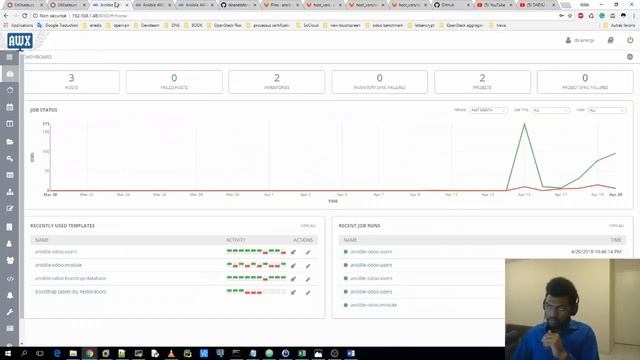
Task: Bookmark this page with the star icon
Action: coord(570,16)
